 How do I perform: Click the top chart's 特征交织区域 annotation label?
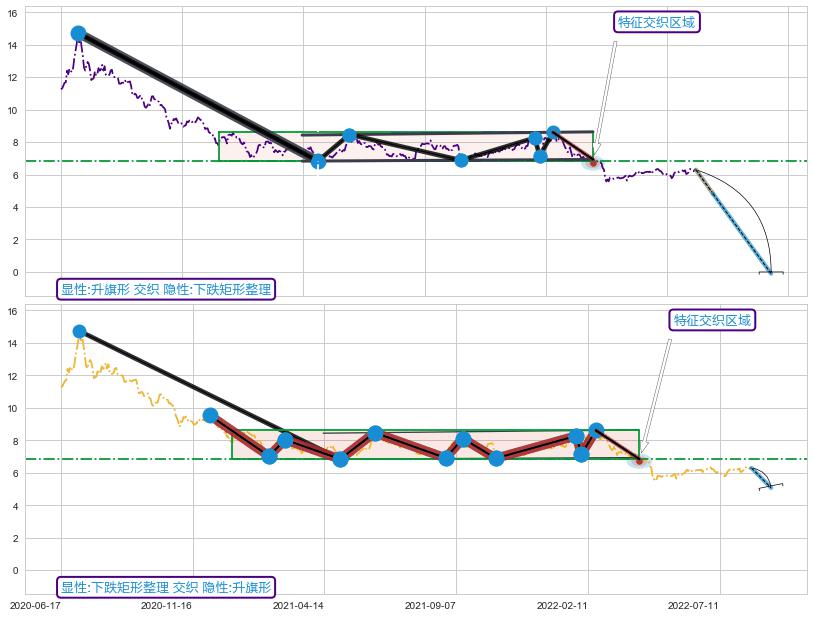pos(656,23)
